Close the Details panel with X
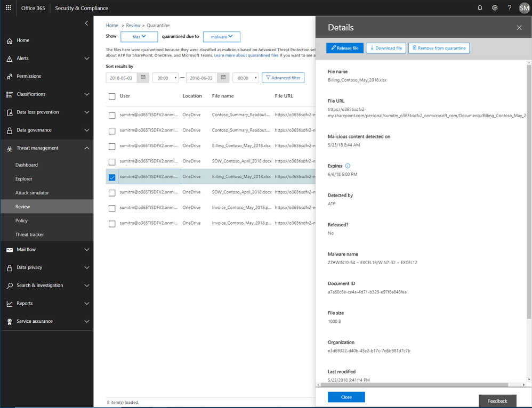The height and width of the screenshot is (408, 532). pyautogui.click(x=519, y=28)
